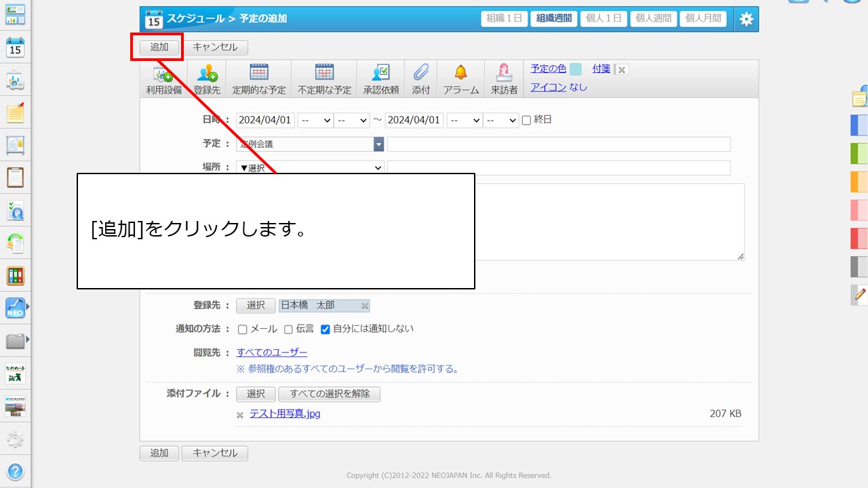Image resolution: width=868 pixels, height=488 pixels.
Task: Enable the 終日 all-day checkbox
Action: pyautogui.click(x=527, y=120)
